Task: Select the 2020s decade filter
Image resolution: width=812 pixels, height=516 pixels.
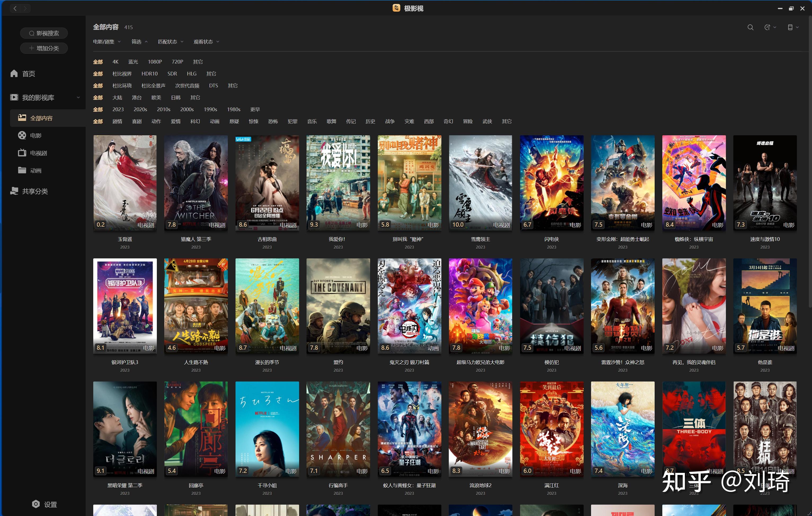Action: [140, 109]
